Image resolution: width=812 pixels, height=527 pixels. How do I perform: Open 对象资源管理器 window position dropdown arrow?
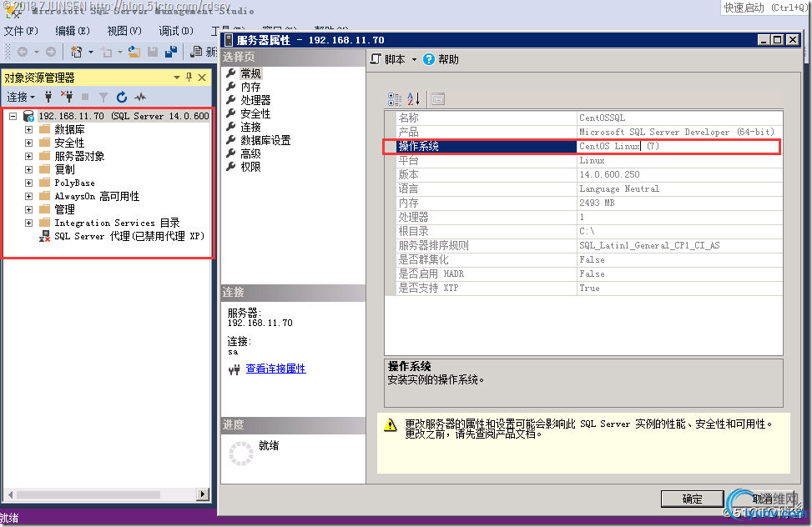tap(177, 78)
